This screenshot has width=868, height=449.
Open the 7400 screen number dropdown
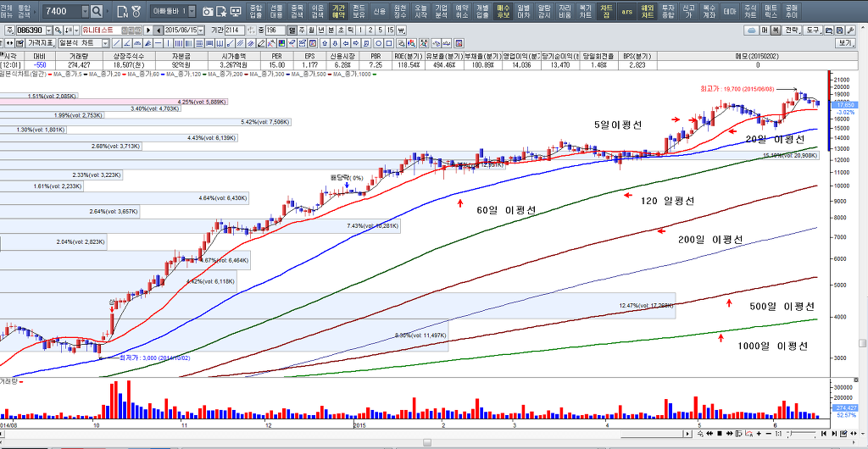coord(84,11)
